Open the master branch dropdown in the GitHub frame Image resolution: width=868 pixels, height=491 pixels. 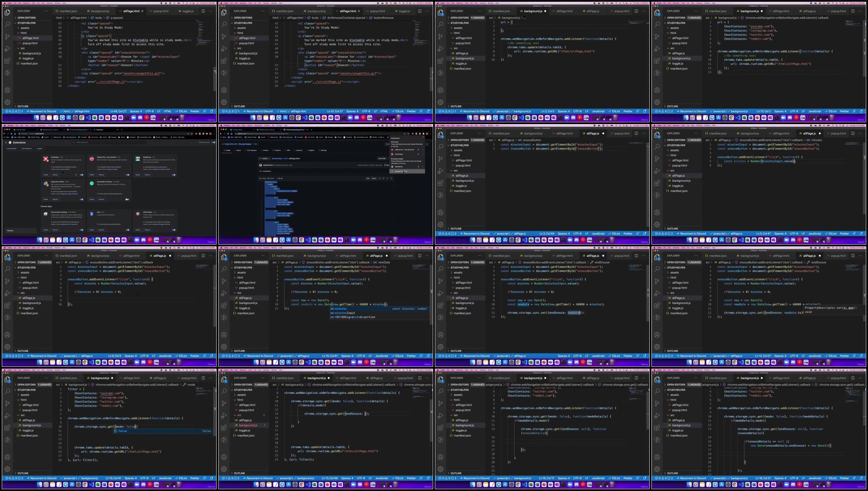pyautogui.click(x=264, y=158)
